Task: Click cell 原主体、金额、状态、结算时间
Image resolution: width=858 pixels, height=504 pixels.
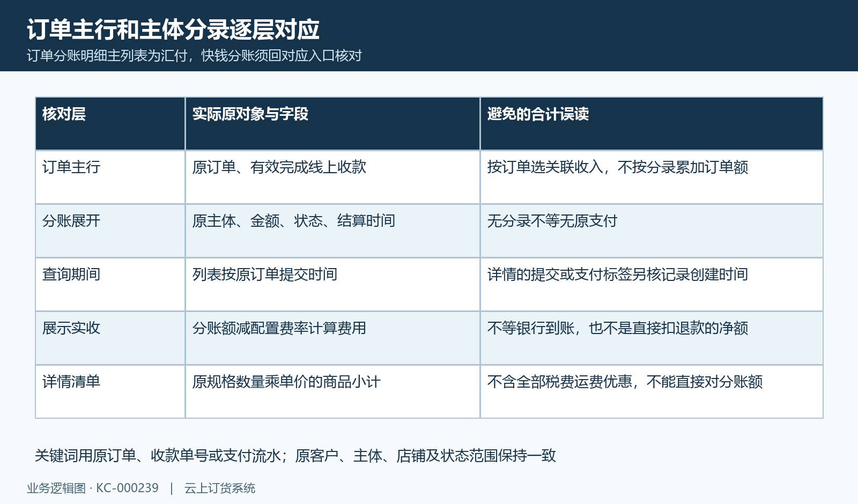Action: click(332, 231)
